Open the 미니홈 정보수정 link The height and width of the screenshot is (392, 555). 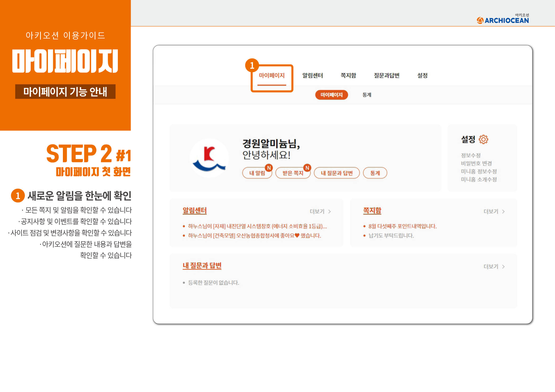click(x=479, y=171)
